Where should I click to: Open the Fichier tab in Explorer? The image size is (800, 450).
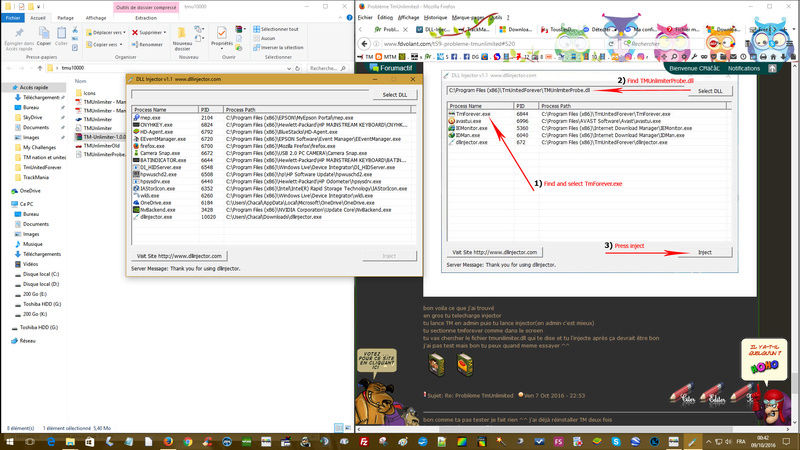point(12,17)
